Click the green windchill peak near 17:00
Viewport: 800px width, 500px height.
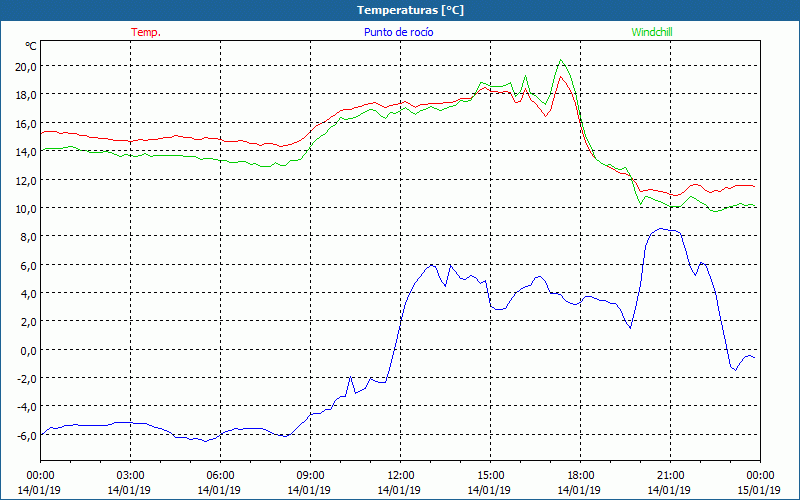pyautogui.click(x=561, y=60)
